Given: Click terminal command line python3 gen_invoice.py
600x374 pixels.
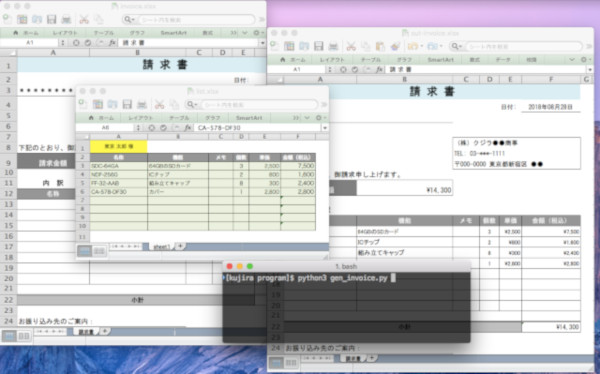Looking at the screenshot, I should pyautogui.click(x=342, y=278).
